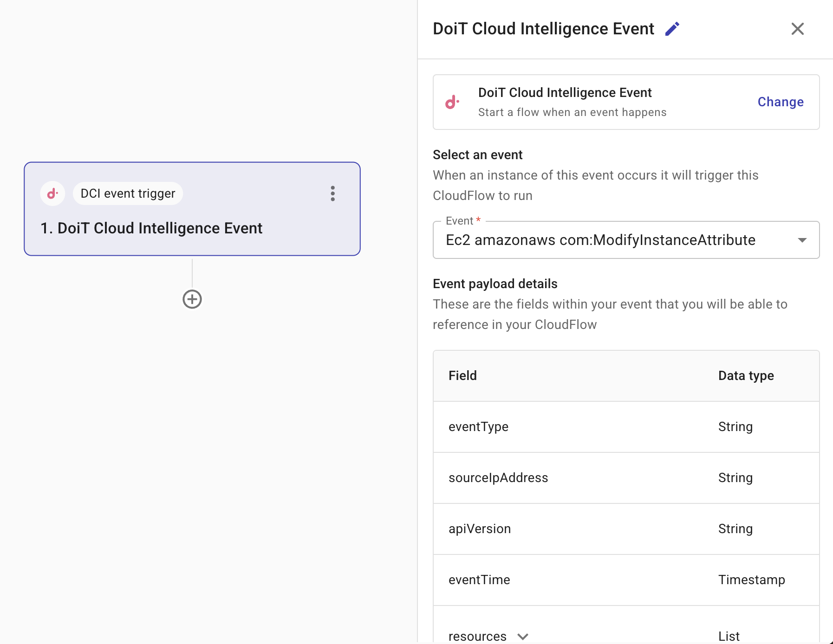This screenshot has width=833, height=644.
Task: Click the DCI event trigger chip
Action: point(128,193)
